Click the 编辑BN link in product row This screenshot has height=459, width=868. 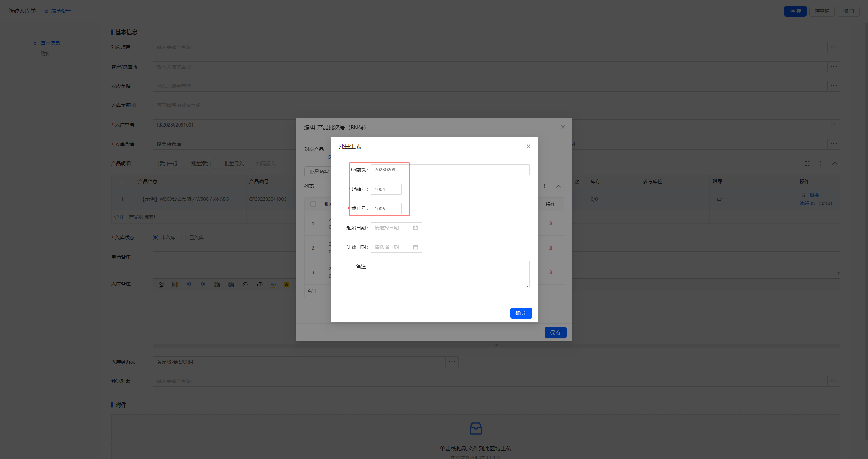point(808,203)
